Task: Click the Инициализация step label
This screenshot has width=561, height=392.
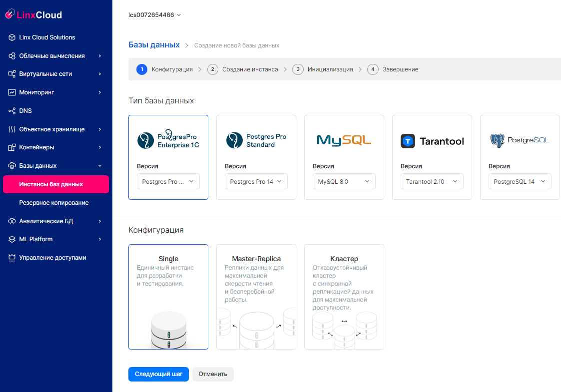Action: pos(330,69)
